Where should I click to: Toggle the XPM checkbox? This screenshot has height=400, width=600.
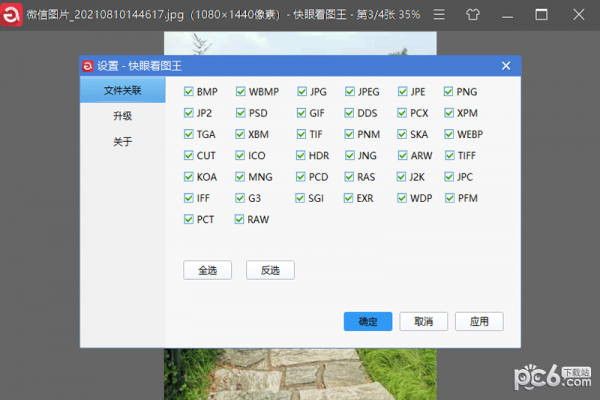(449, 113)
